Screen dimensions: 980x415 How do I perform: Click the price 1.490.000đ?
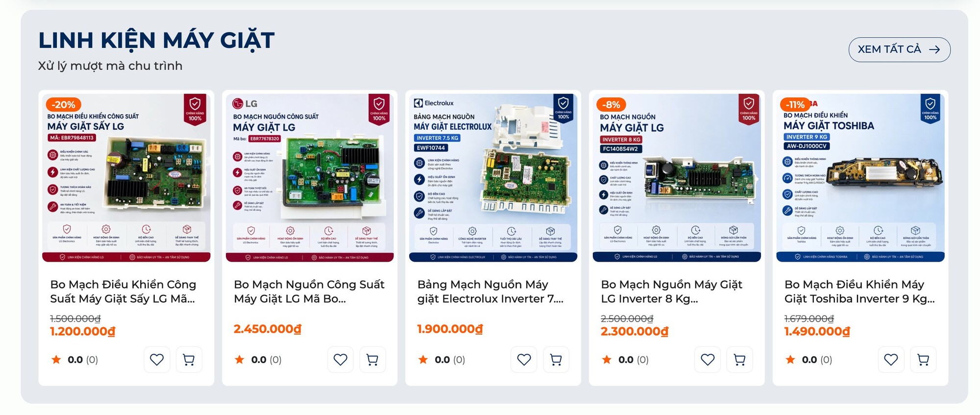click(x=817, y=332)
